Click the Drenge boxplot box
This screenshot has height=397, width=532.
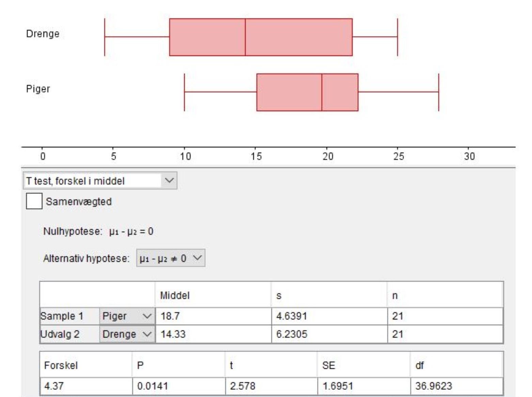coord(261,37)
